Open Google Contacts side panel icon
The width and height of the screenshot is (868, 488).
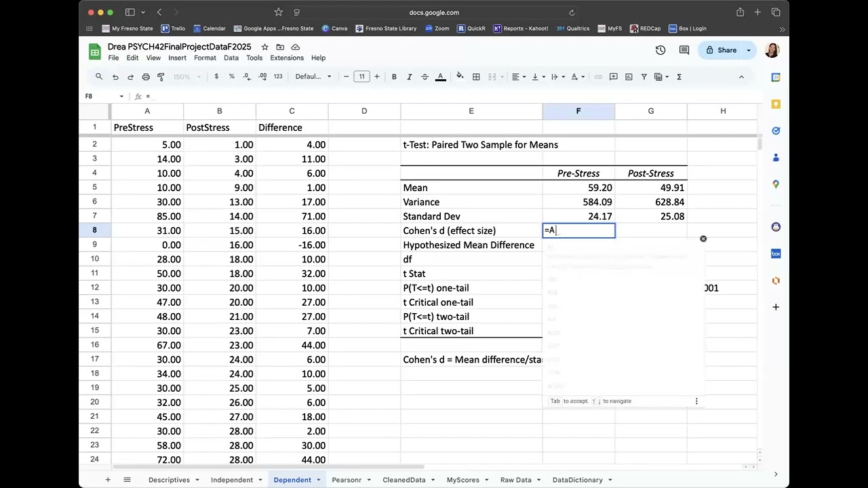click(x=776, y=157)
